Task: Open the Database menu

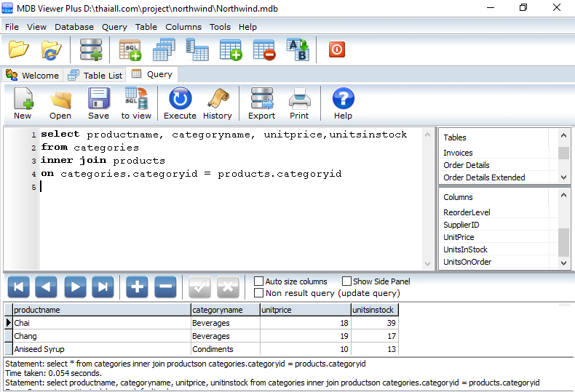Action: (74, 27)
